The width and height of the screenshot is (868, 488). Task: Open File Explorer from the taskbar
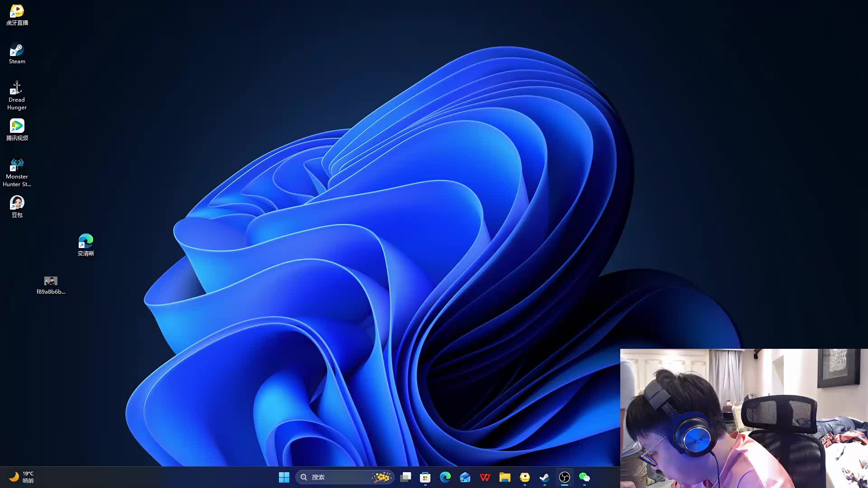[505, 477]
